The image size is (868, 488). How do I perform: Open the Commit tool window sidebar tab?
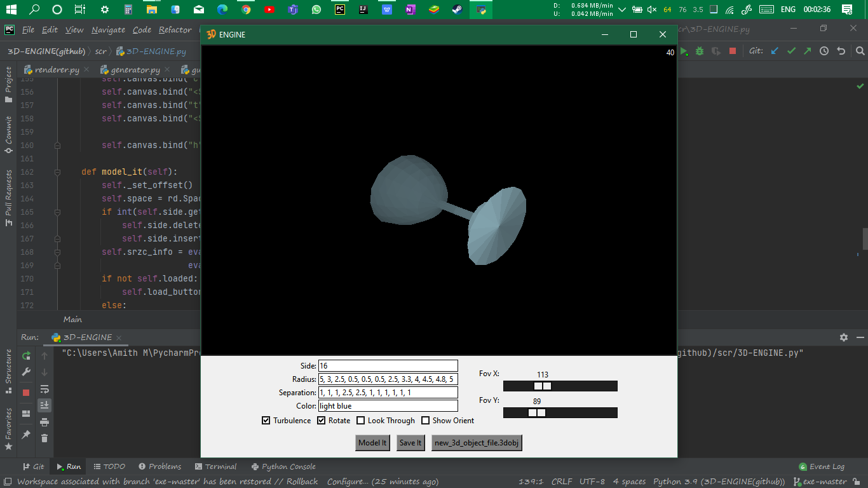(8, 134)
